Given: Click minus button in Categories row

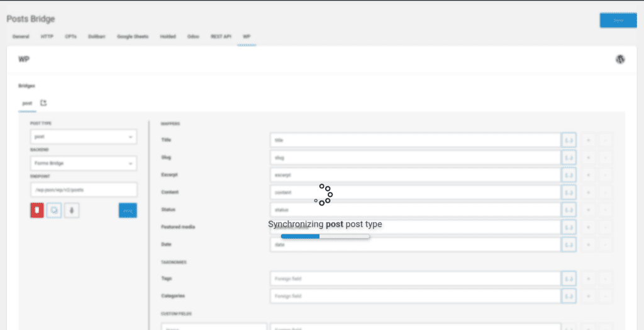Looking at the screenshot, I should (606, 296).
